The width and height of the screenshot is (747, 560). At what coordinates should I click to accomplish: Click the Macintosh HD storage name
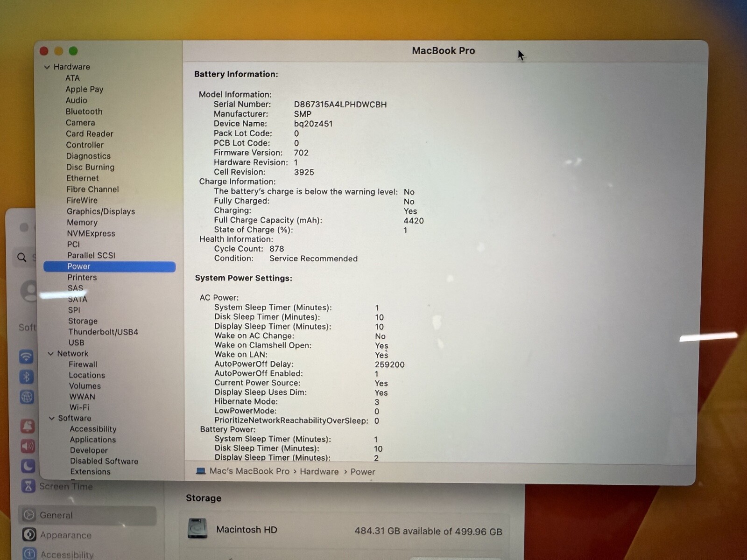click(247, 530)
